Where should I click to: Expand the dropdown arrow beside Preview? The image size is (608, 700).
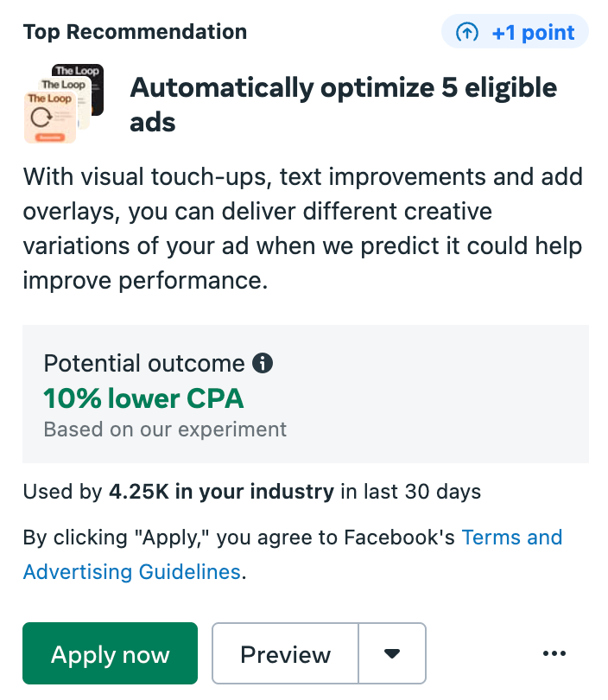(x=392, y=653)
